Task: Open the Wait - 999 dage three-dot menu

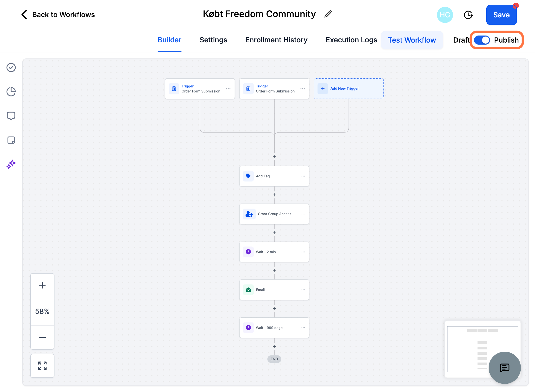Action: point(303,328)
